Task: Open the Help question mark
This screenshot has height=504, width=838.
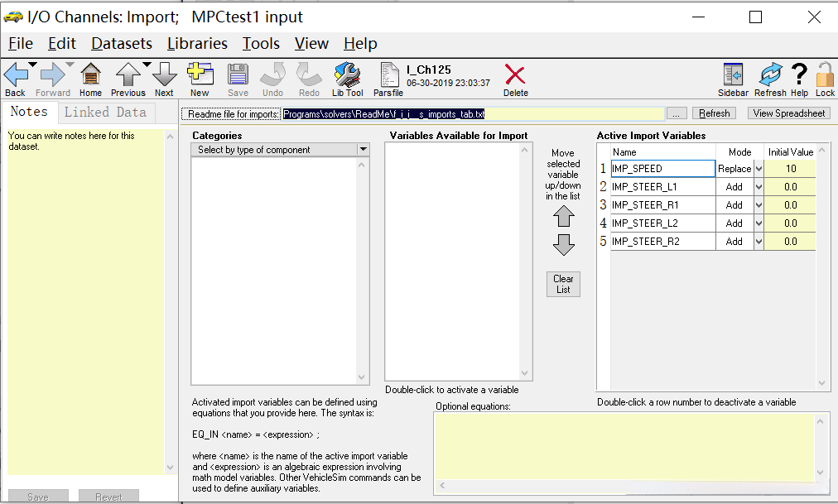Action: click(799, 76)
